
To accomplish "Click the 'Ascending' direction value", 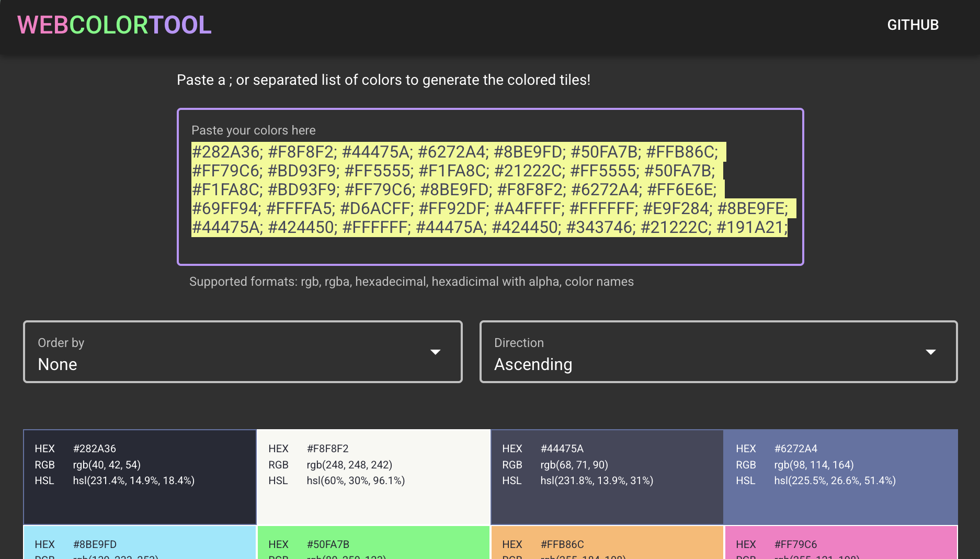I will click(534, 364).
